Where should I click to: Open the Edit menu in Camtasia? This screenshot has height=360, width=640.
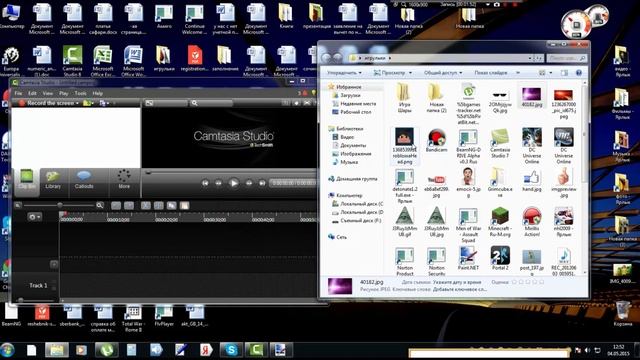coord(32,93)
